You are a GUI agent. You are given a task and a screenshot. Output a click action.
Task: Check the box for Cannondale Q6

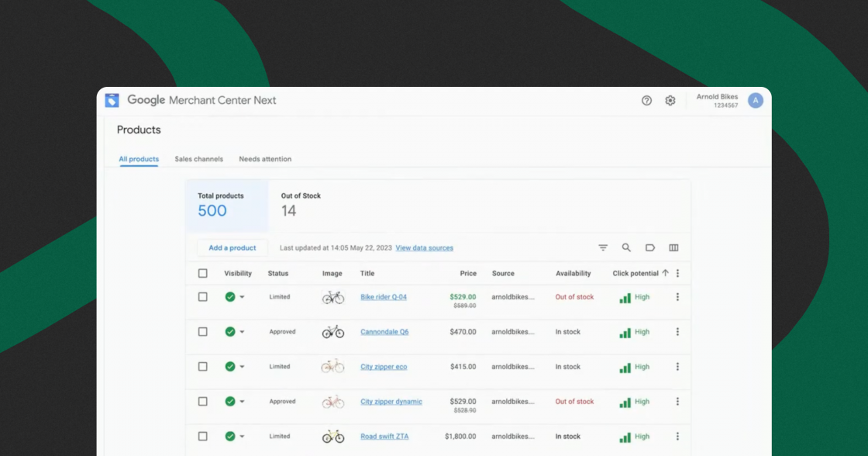(x=203, y=332)
